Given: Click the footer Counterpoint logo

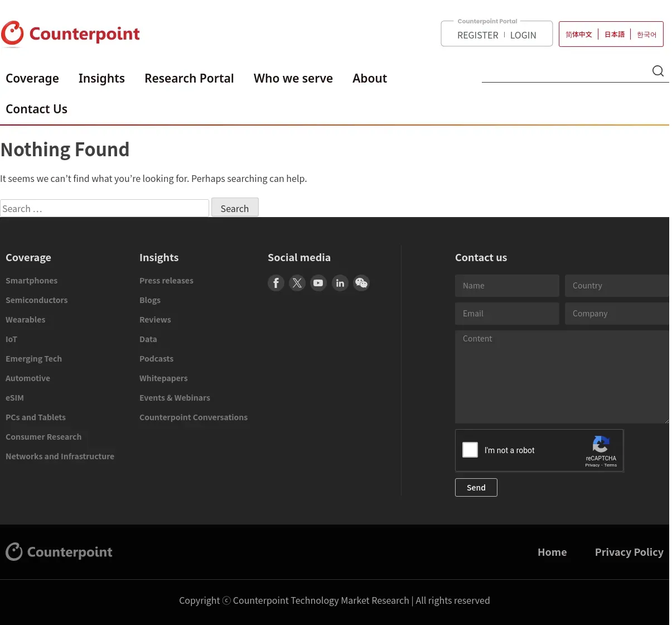Looking at the screenshot, I should (x=59, y=552).
